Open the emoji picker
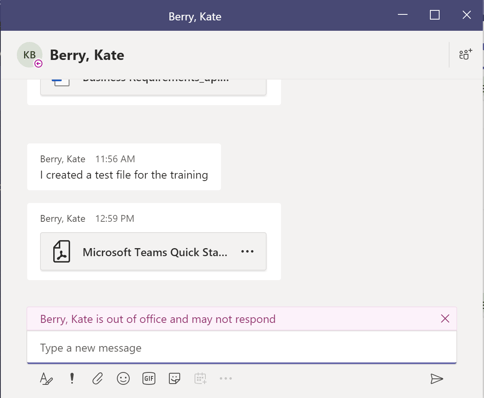Screen dimensions: 484x398 pyautogui.click(x=123, y=379)
